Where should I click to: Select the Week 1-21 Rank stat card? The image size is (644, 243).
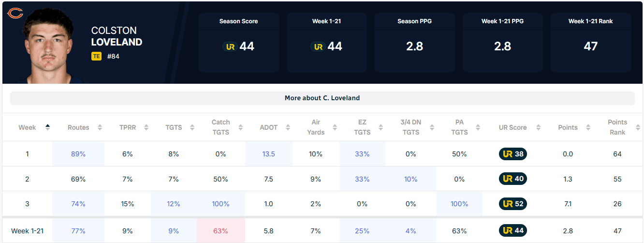click(x=590, y=43)
